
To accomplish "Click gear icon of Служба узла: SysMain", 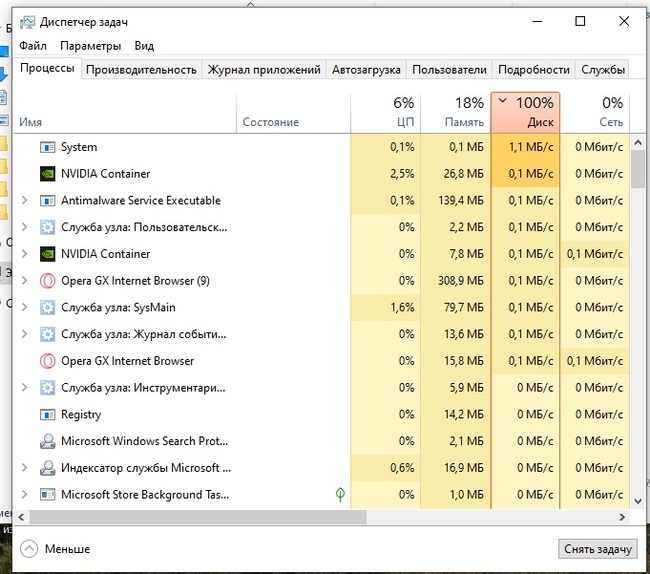I will point(47,308).
